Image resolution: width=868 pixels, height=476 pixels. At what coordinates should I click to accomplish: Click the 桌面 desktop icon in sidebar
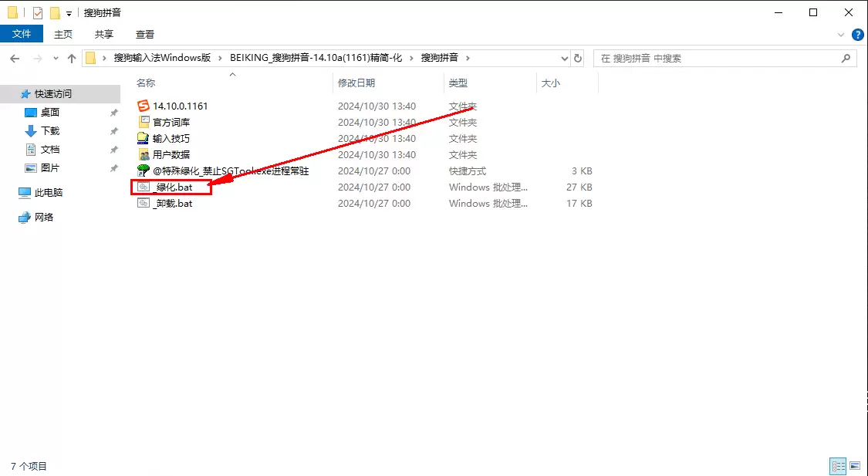point(31,113)
